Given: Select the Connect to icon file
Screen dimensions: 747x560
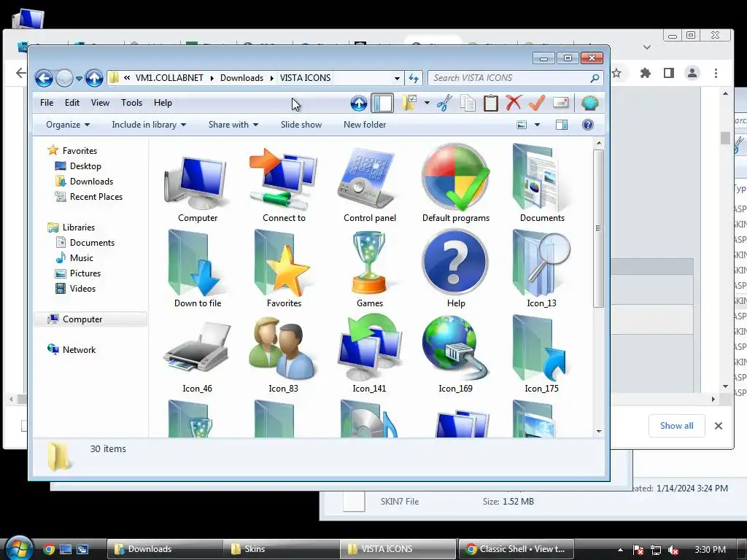Looking at the screenshot, I should tap(284, 184).
